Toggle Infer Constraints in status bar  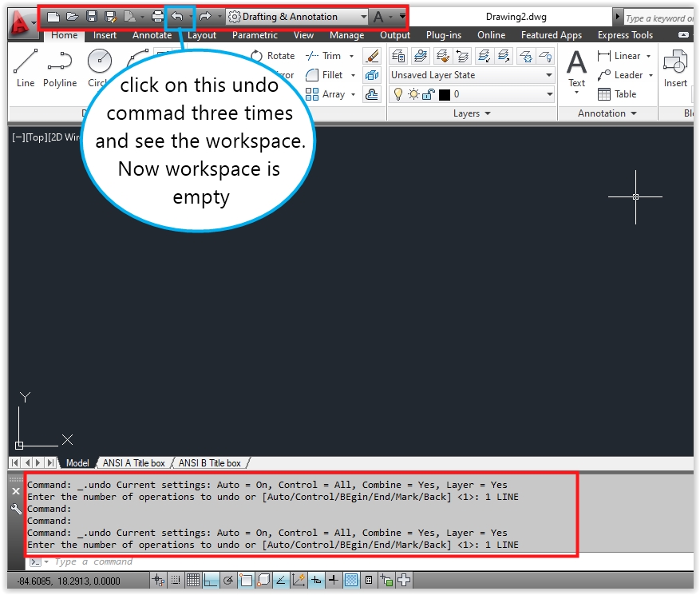(157, 581)
